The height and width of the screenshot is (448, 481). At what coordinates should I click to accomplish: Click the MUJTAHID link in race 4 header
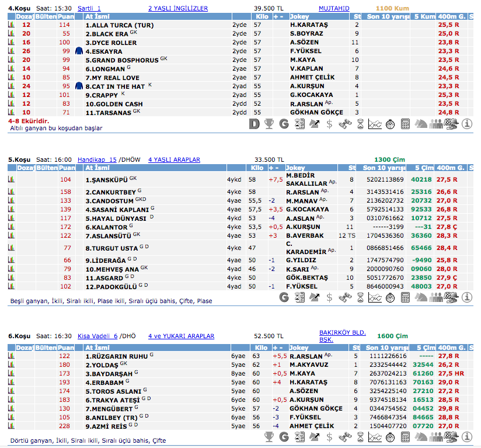coord(334,9)
